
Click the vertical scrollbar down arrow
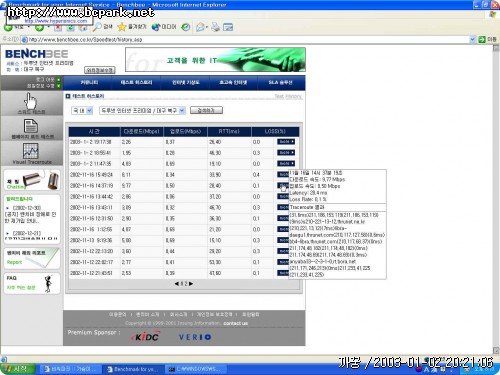point(496,350)
